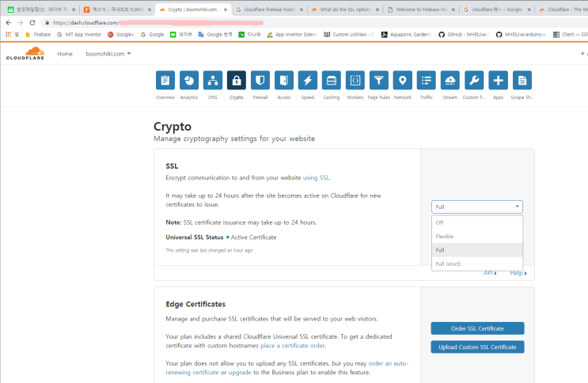Switch to the cloudflare Google search tab
The height and width of the screenshot is (383, 588).
(x=497, y=9)
